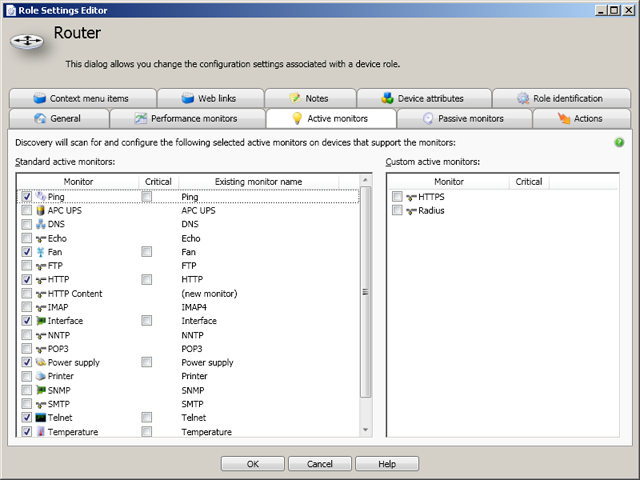Image resolution: width=640 pixels, height=480 pixels.
Task: Click the Printer monitor icon
Action: [x=41, y=376]
